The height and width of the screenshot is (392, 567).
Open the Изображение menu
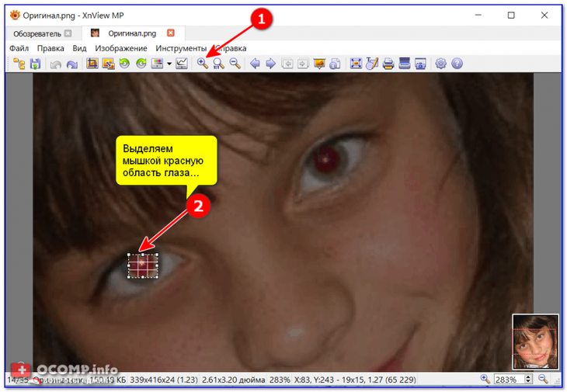(121, 48)
